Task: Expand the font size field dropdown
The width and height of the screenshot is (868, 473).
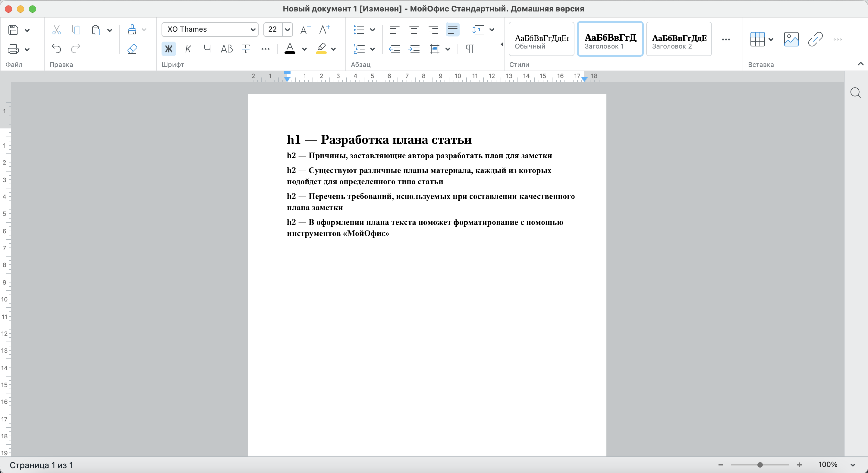Action: pyautogui.click(x=288, y=29)
